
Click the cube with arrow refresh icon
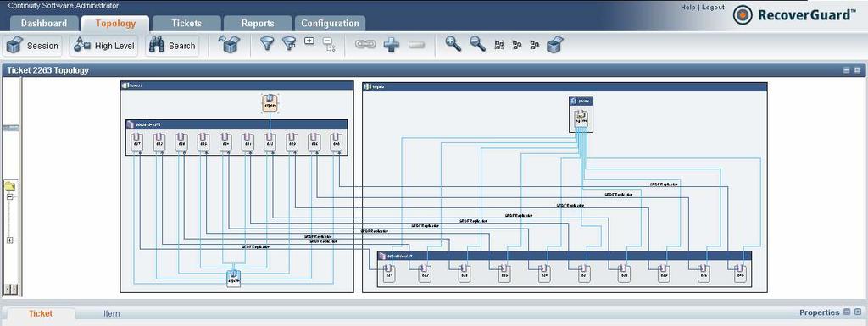pos(229,44)
